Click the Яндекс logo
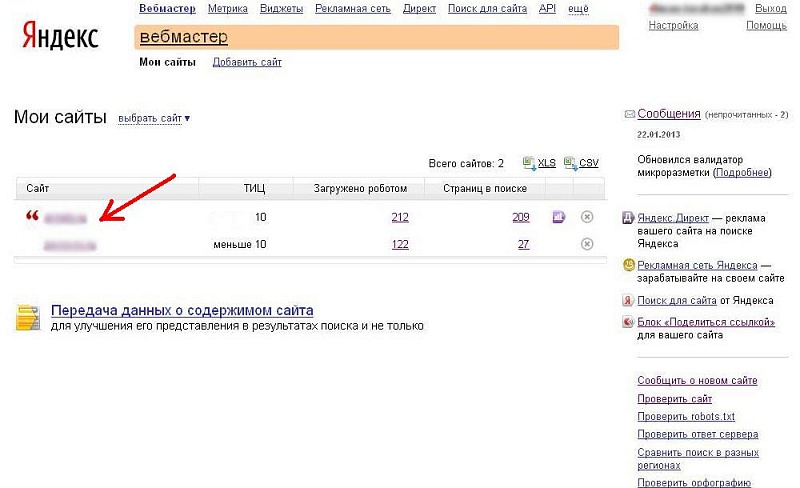The image size is (800, 488). (x=60, y=36)
